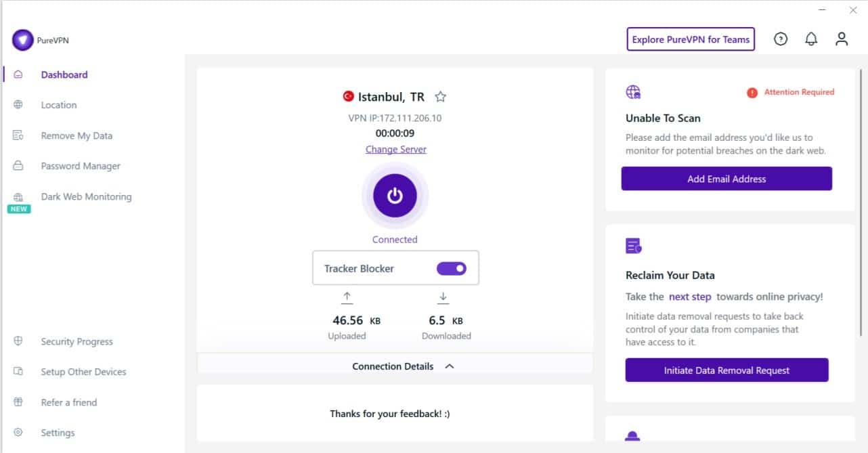Go to Remove My Data section
This screenshot has height=453, width=868.
(77, 135)
